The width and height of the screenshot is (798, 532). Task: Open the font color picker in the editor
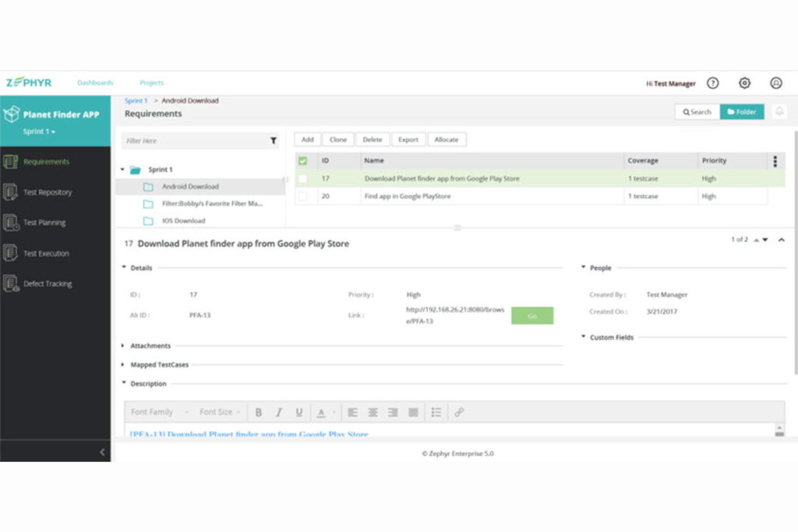pos(322,412)
